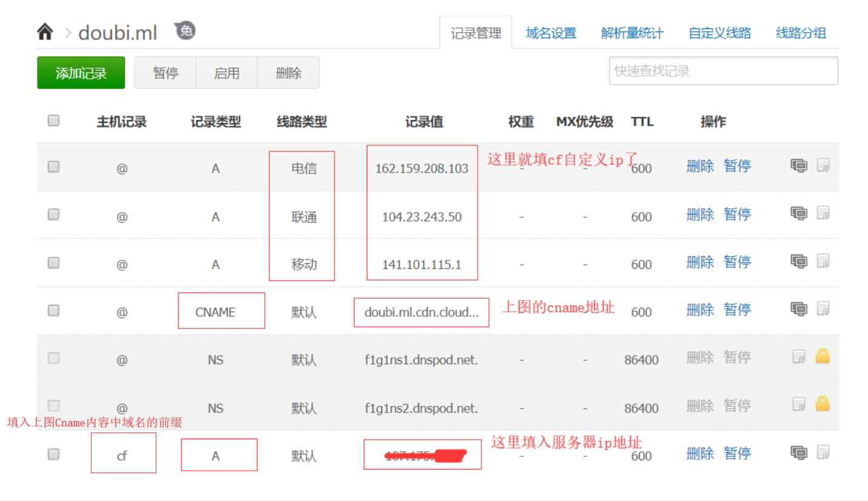Open monitoring icon for the cf record

[x=799, y=452]
